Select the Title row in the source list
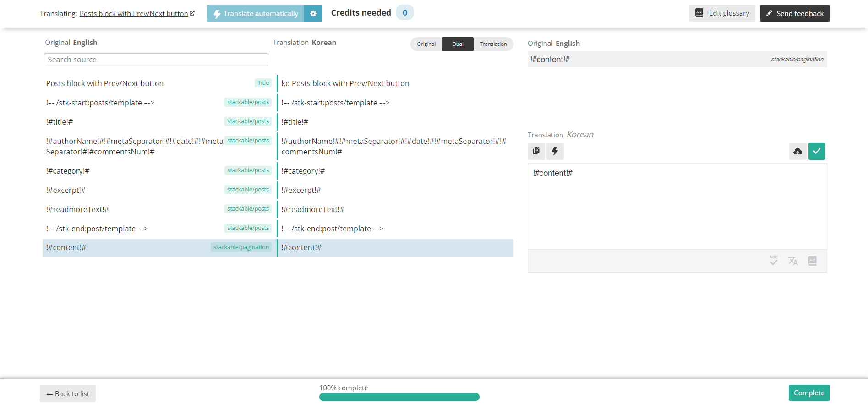Screen dimensions: 868x404 (158, 83)
